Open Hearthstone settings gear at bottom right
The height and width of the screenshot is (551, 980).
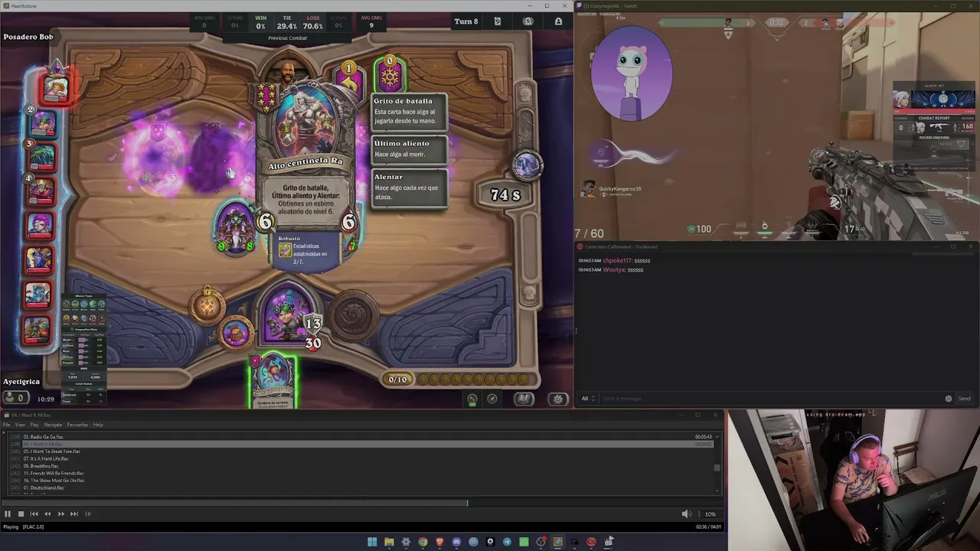pos(558,399)
